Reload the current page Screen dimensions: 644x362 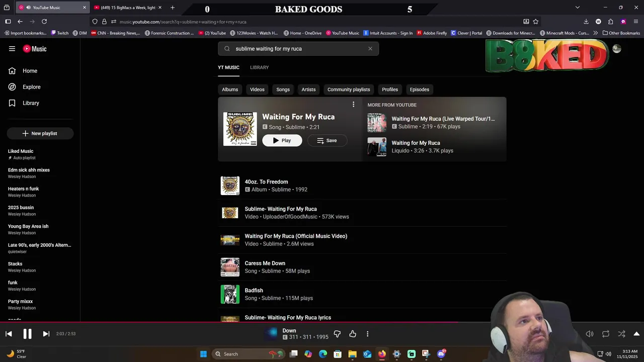[44, 22]
